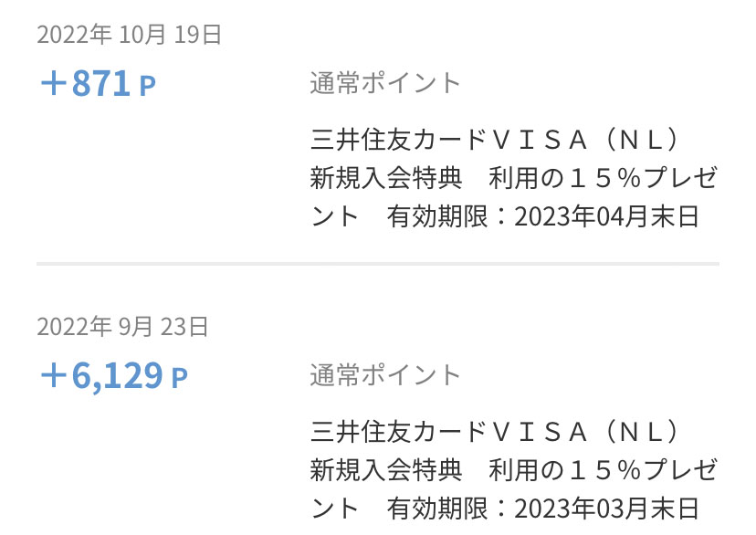
Task: Tap the 2022年 10月 19日 date label
Action: (130, 35)
